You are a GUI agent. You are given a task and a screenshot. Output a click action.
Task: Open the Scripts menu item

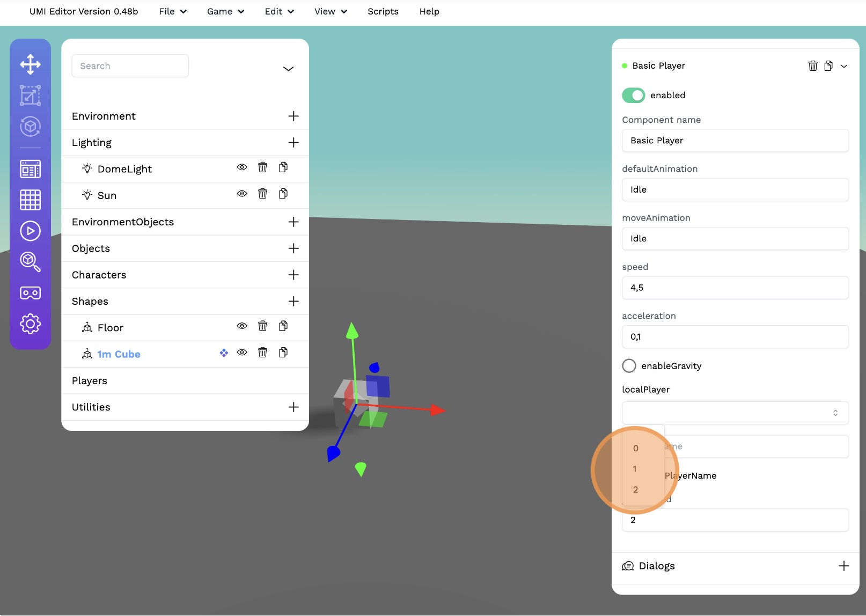[x=383, y=11]
